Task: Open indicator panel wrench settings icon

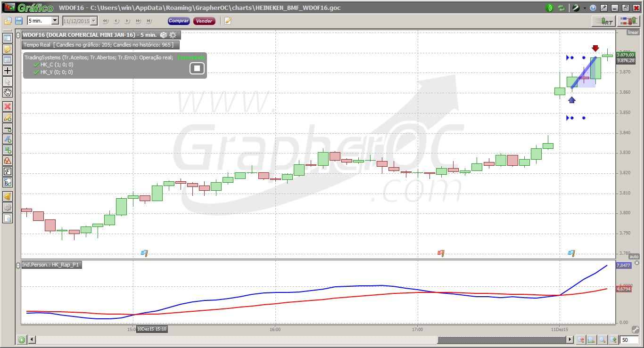Action: pyautogui.click(x=635, y=329)
